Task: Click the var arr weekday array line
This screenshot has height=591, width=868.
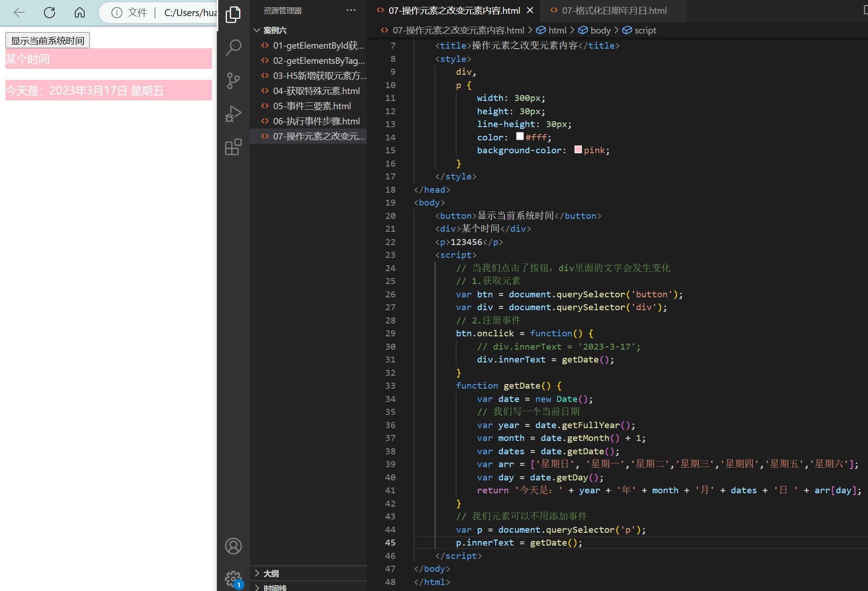Action: [668, 464]
